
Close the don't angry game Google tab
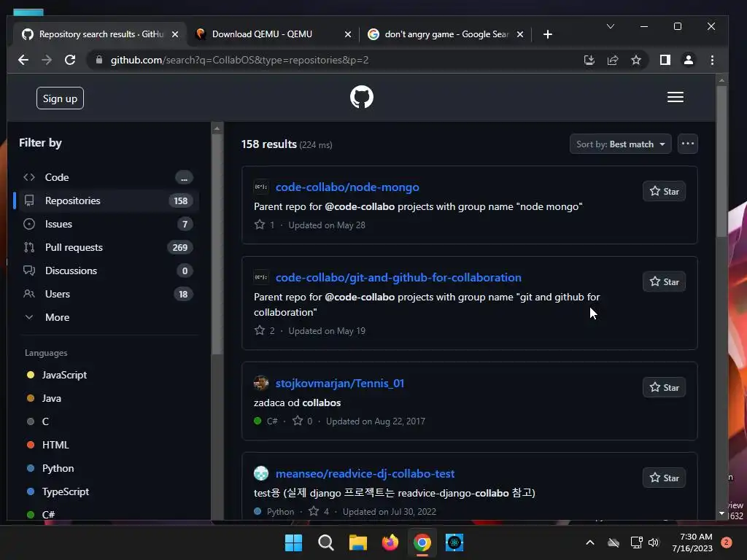point(520,34)
